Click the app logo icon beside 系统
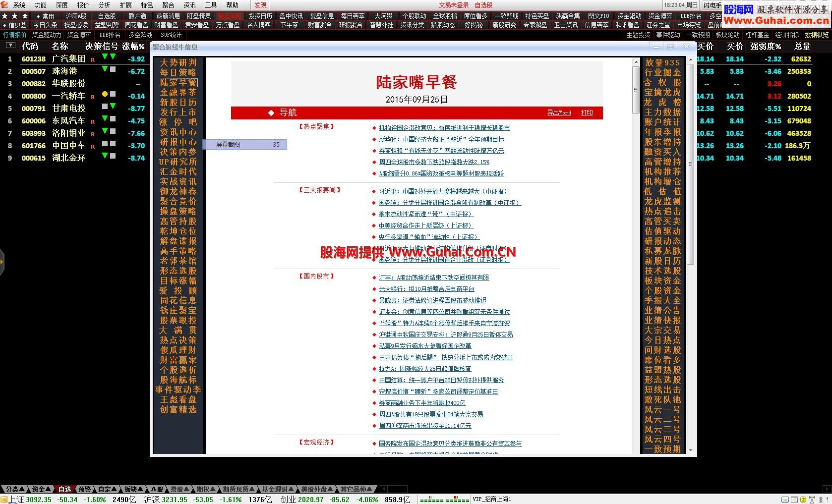 pos(4,4)
